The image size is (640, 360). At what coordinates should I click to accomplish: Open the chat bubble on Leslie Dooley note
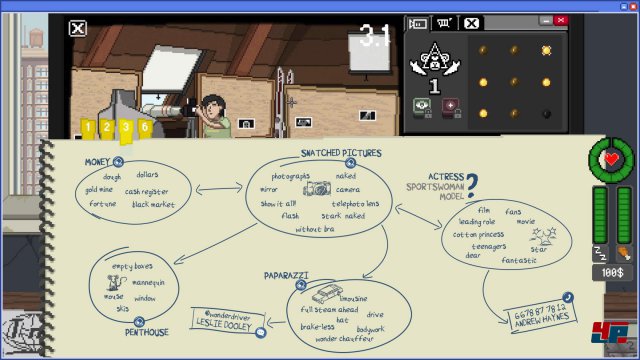(260, 333)
